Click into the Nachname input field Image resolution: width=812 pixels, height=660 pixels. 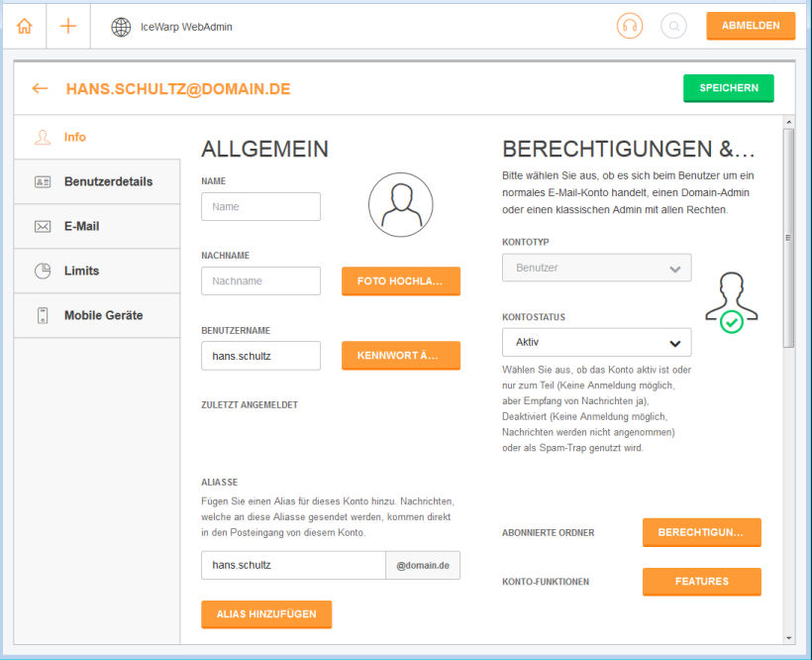pyautogui.click(x=260, y=280)
